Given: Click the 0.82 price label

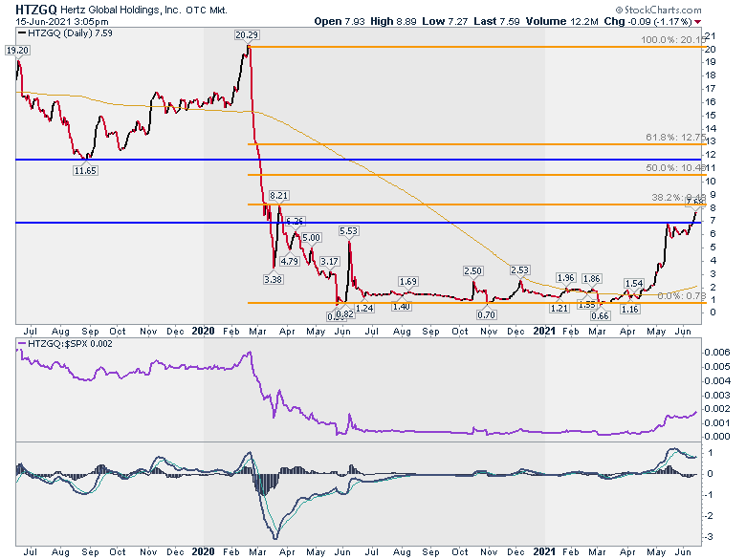Looking at the screenshot, I should tap(345, 313).
